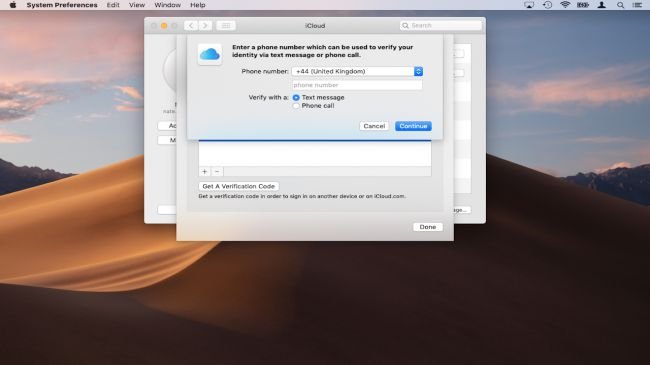Open Notification Center icon

click(x=637, y=5)
